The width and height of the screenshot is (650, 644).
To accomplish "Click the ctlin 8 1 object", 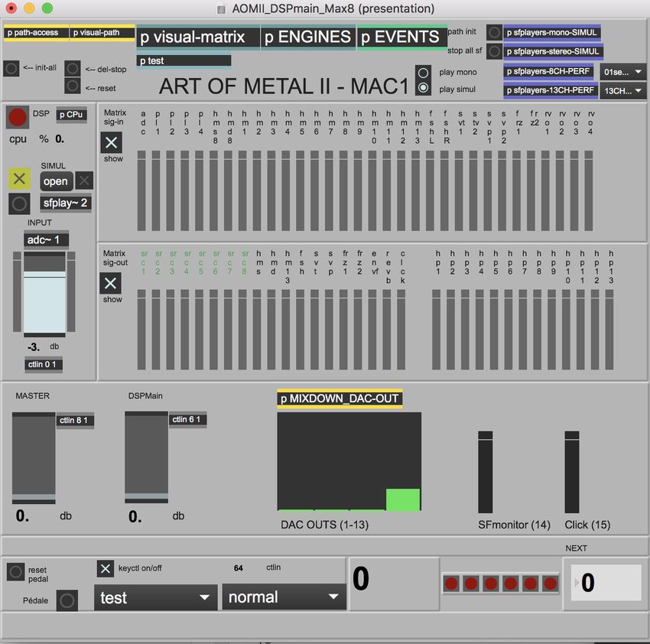I will [75, 421].
